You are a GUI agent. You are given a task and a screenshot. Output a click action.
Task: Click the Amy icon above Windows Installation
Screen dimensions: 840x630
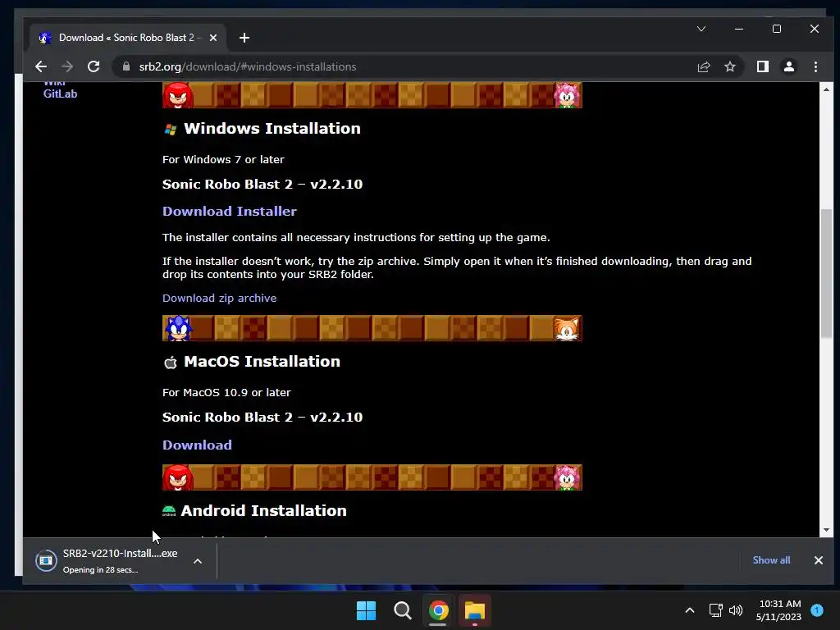click(567, 95)
